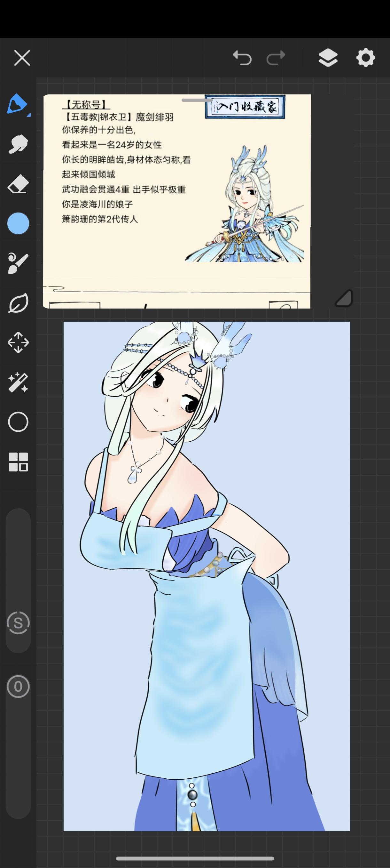Select the paint brush fill tool
This screenshot has width=390, height=868.
(18, 263)
